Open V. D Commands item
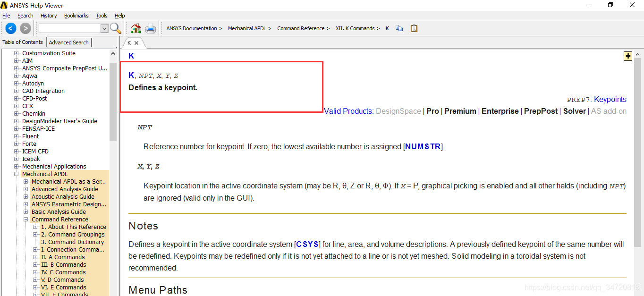 coord(63,280)
